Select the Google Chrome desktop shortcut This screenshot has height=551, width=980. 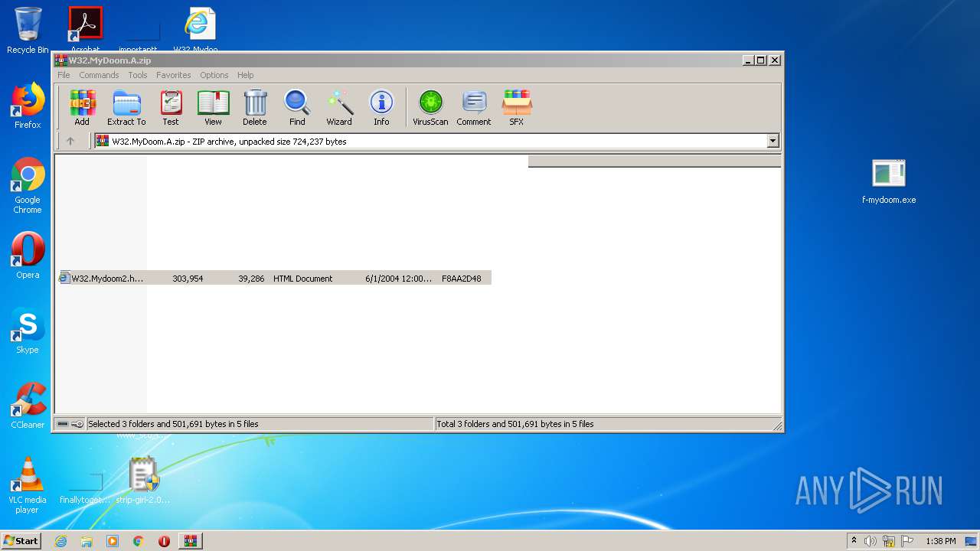coord(28,186)
